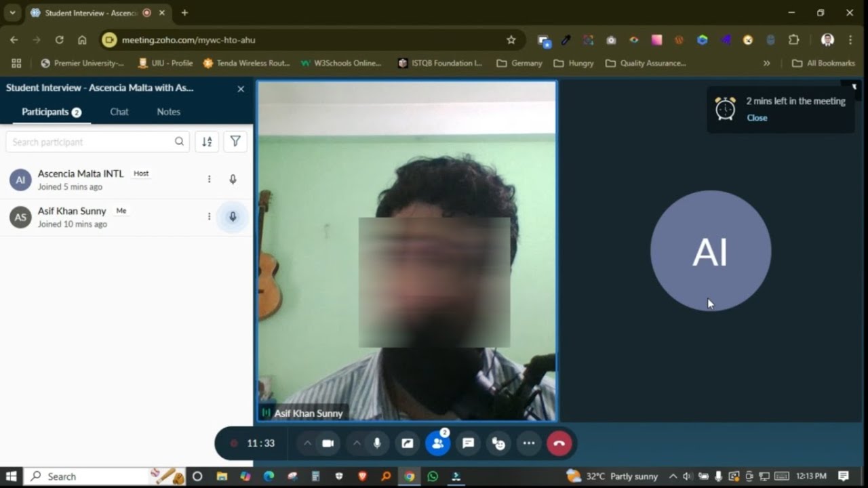
Task: Start screen sharing from the meeting toolbar
Action: click(x=407, y=443)
